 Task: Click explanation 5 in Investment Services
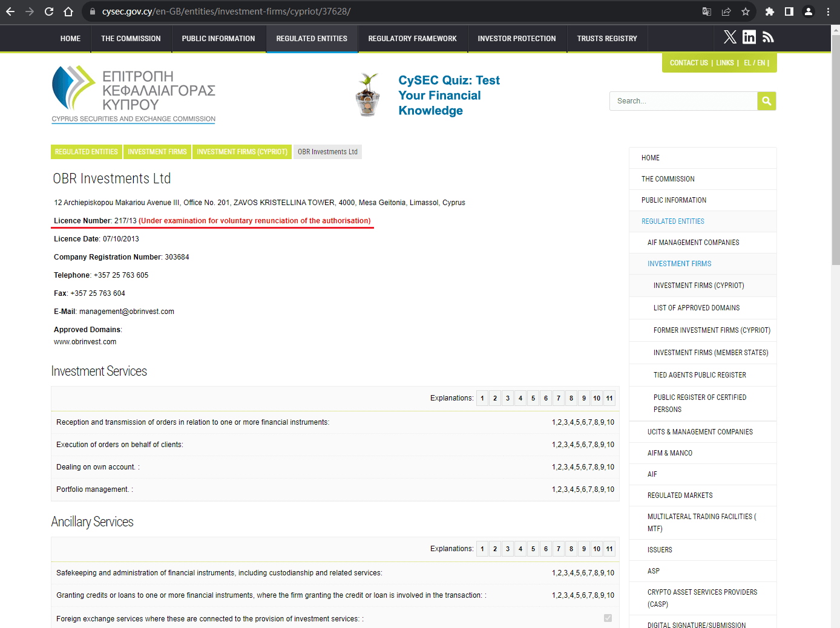[533, 398]
